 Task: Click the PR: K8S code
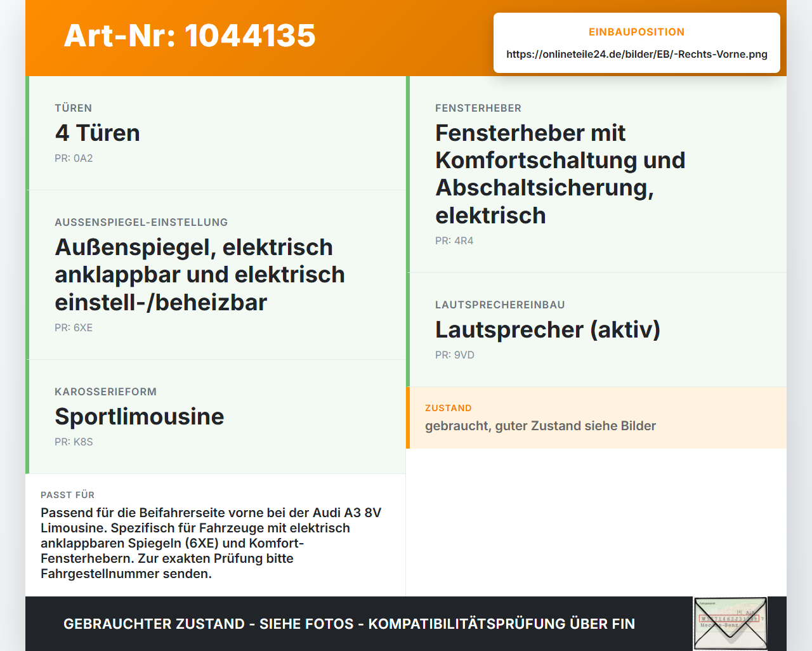(x=74, y=442)
